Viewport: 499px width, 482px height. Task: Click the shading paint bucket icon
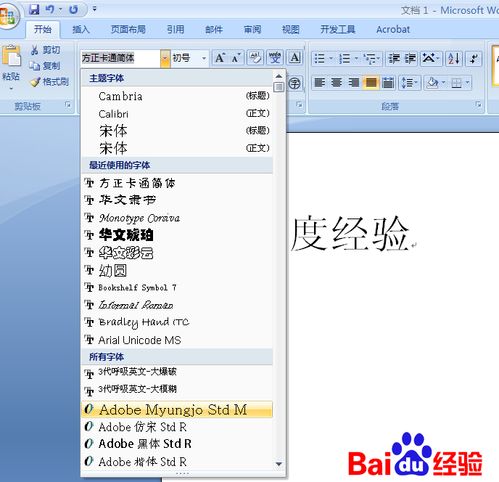(433, 82)
